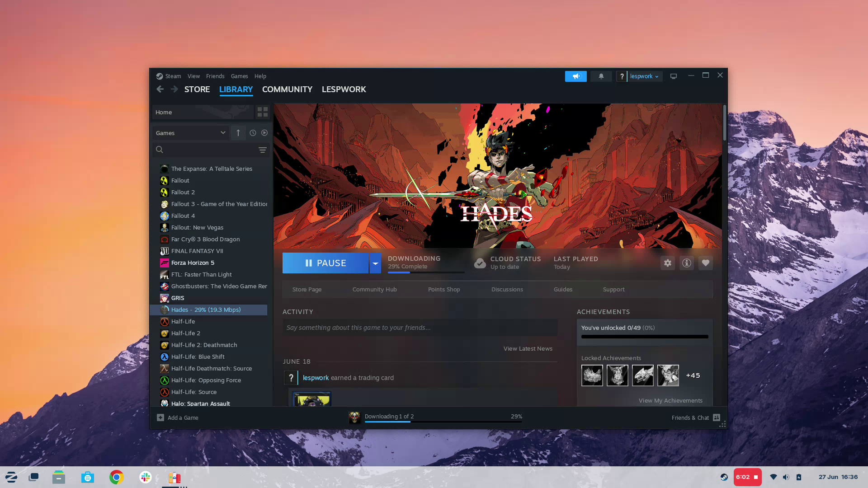This screenshot has height=488, width=868.
Task: Open the Games collection dropdown
Action: point(191,133)
